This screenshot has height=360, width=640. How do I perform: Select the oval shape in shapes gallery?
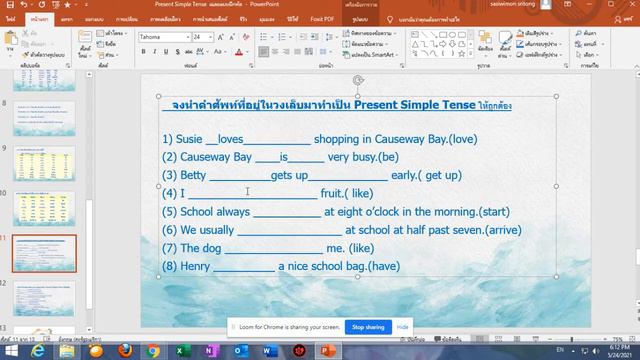tap(452, 35)
